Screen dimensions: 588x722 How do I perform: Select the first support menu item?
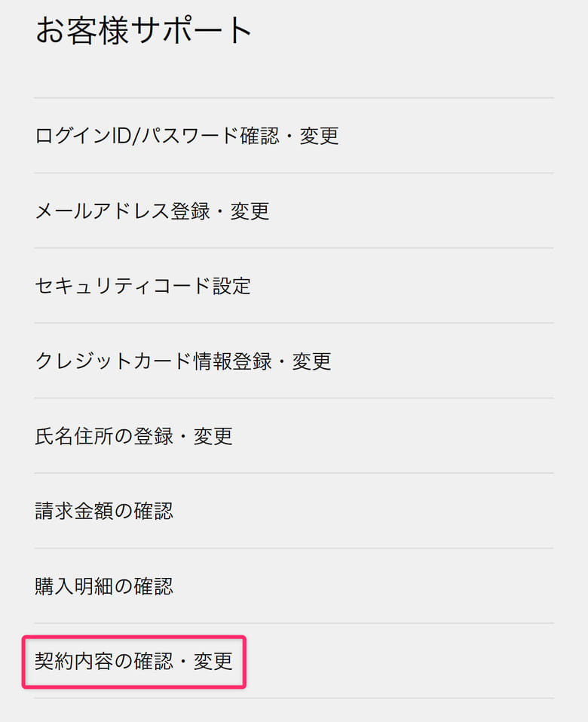187,136
